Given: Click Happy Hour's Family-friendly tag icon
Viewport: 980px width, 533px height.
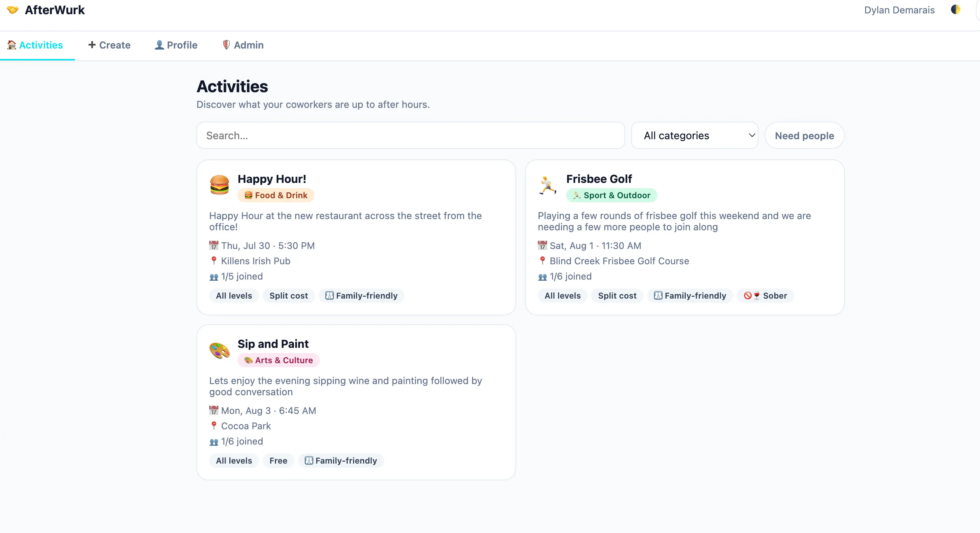Looking at the screenshot, I should [x=329, y=296].
